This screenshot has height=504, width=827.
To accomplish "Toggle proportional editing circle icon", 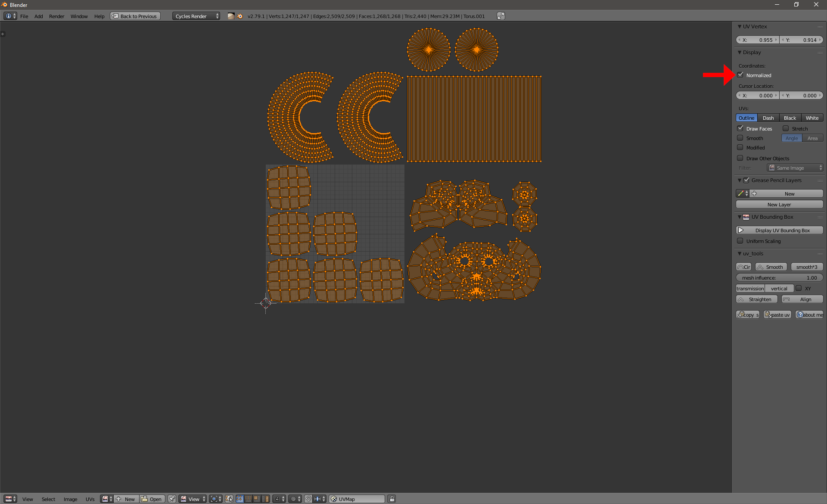I will click(x=295, y=499).
